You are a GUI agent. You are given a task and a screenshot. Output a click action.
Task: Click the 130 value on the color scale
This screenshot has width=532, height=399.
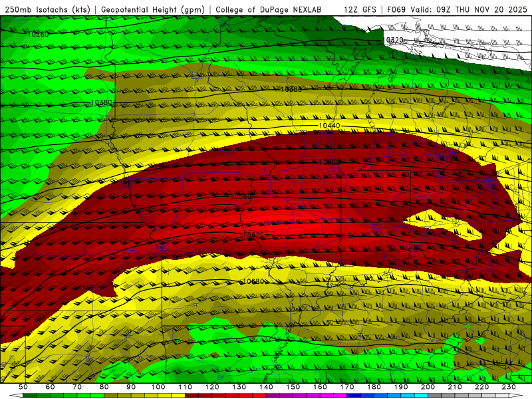pyautogui.click(x=239, y=387)
